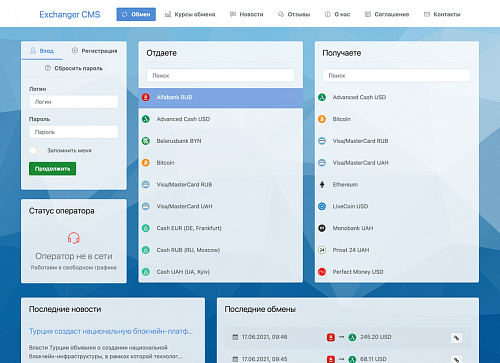Click Bitcoin icon in Отдаете list

click(146, 163)
